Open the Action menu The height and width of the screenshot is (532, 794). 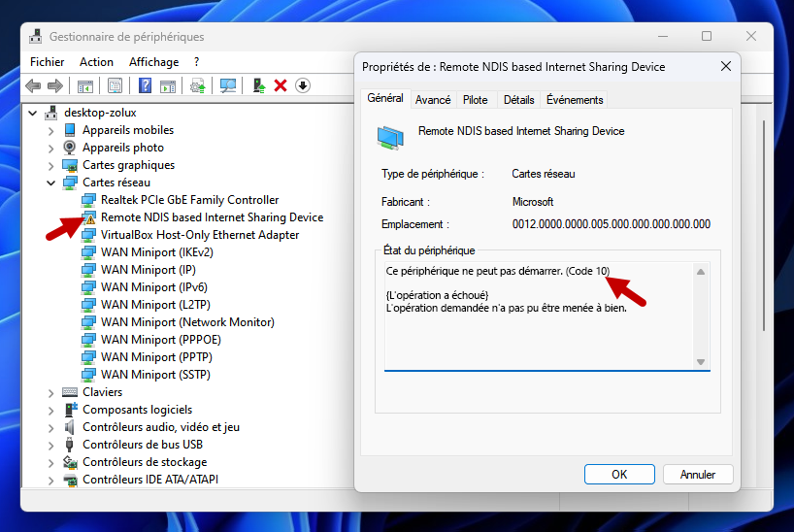tap(96, 62)
